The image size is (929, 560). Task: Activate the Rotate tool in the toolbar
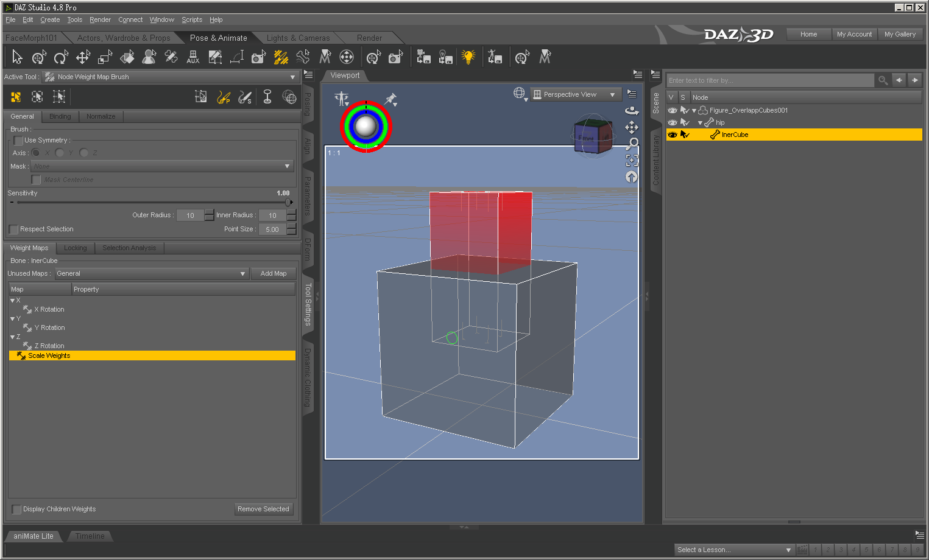tap(61, 57)
